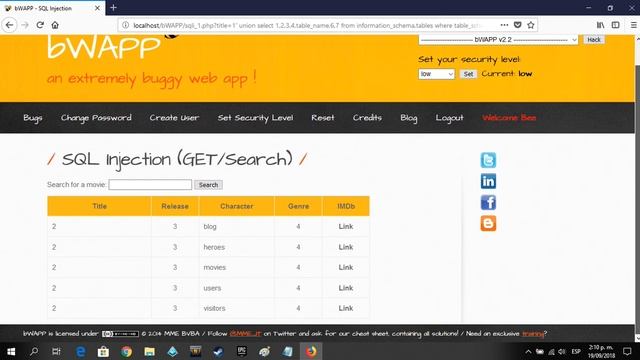Open Change Password menu item
This screenshot has width=640, height=360.
coord(96,118)
